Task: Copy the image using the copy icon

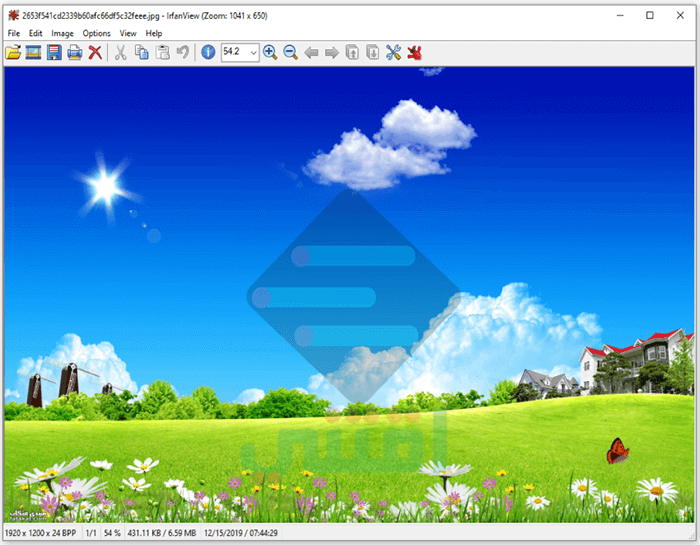Action: 142,53
